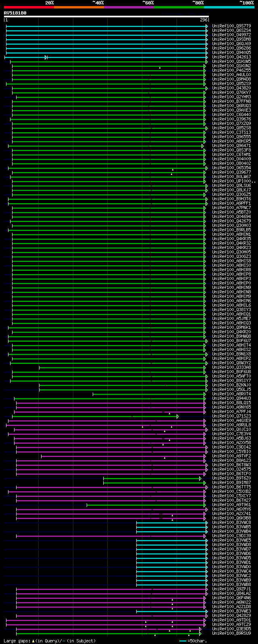Select the UniRef100_Q71S23 label
The height and width of the screenshot is (644, 258).
click(231, 416)
